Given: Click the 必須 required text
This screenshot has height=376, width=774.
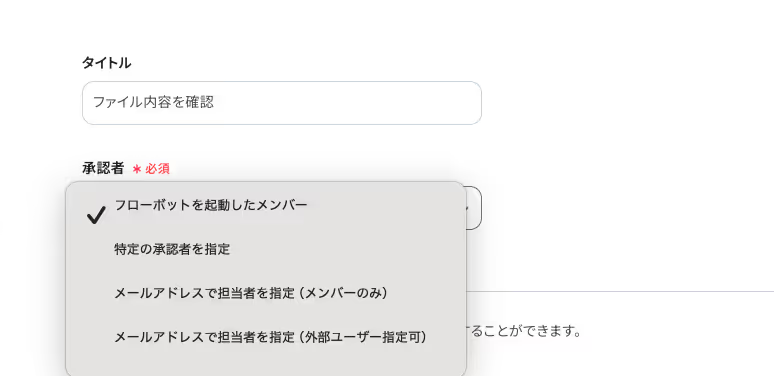Looking at the screenshot, I should (157, 169).
